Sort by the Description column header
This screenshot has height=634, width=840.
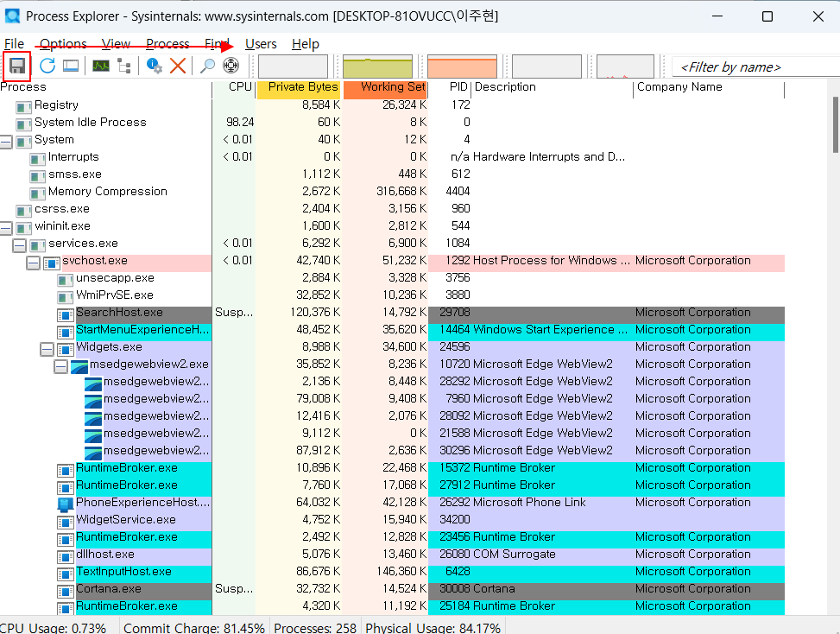pos(553,88)
